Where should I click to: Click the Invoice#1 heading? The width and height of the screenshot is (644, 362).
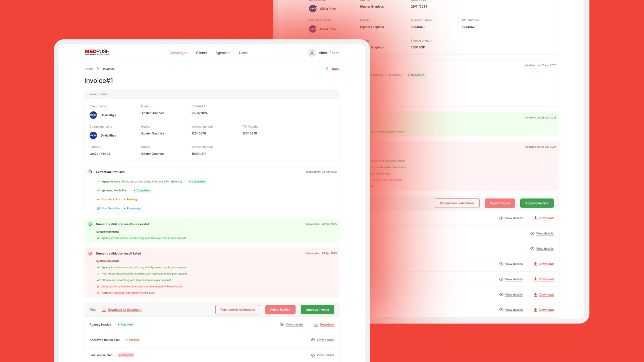click(x=99, y=81)
